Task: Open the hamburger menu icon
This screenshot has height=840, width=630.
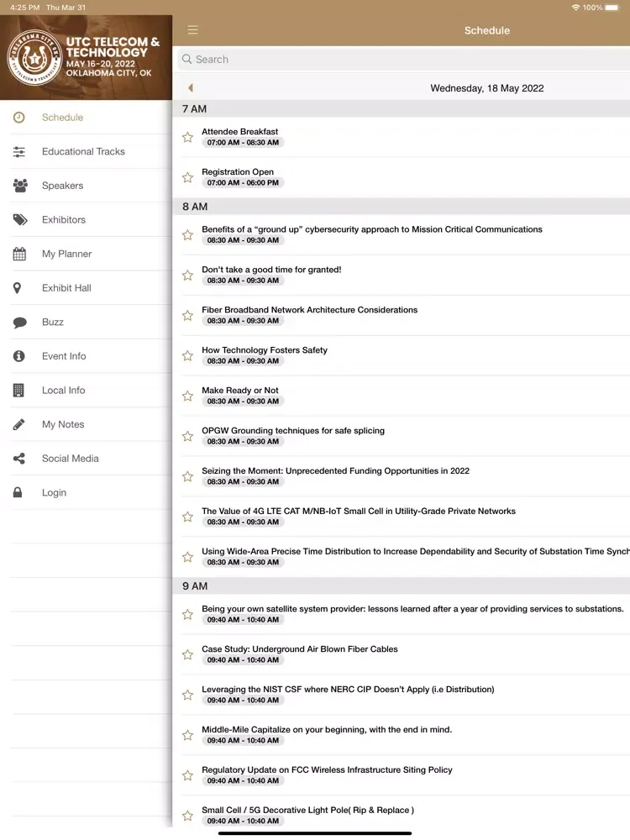Action: 193,30
